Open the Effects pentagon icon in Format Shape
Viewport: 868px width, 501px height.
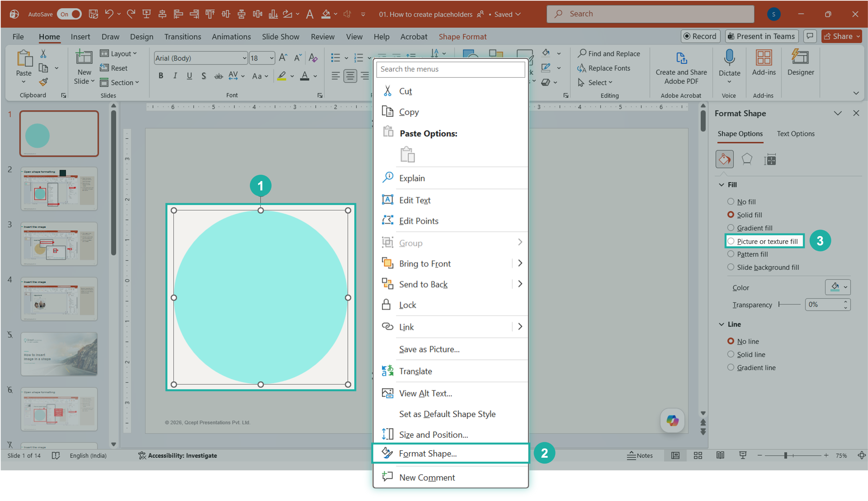point(746,159)
